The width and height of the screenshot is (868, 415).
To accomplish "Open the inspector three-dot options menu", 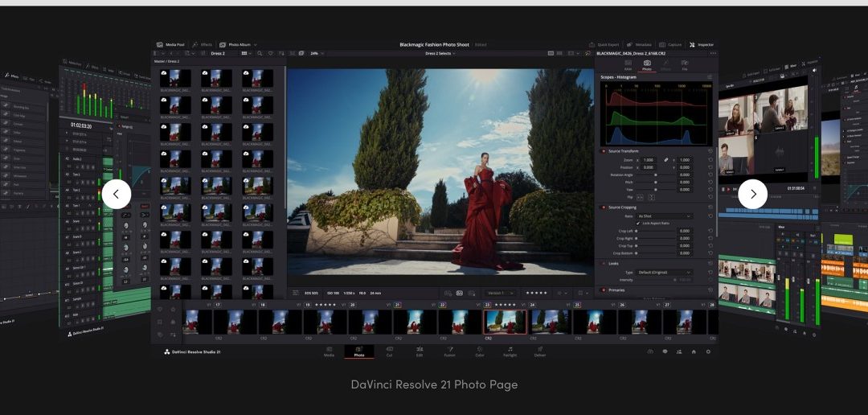I will coord(712,53).
